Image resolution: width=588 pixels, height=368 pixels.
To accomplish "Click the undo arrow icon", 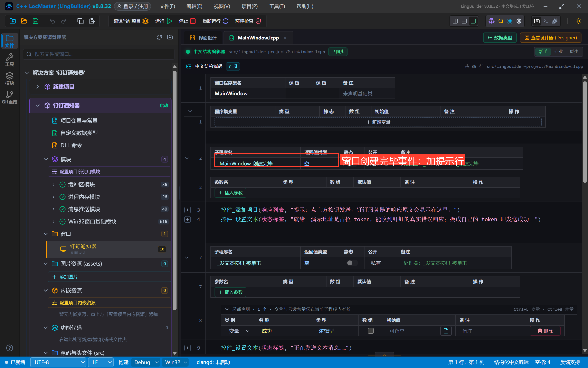I will click(52, 21).
